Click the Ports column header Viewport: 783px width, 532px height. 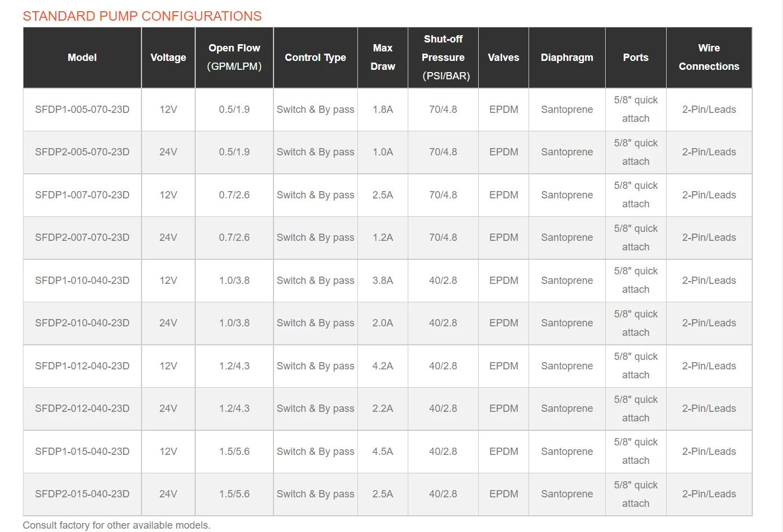tap(635, 58)
